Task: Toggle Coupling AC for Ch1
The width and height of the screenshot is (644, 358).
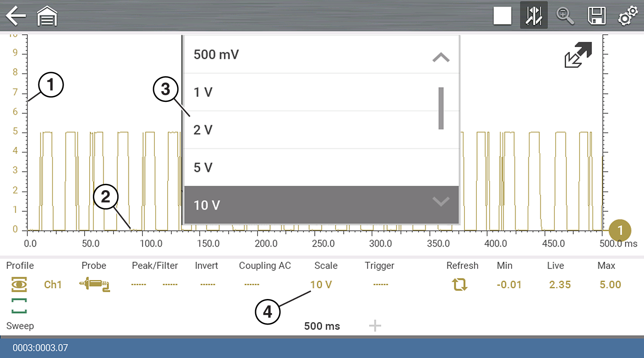Action: (x=252, y=285)
